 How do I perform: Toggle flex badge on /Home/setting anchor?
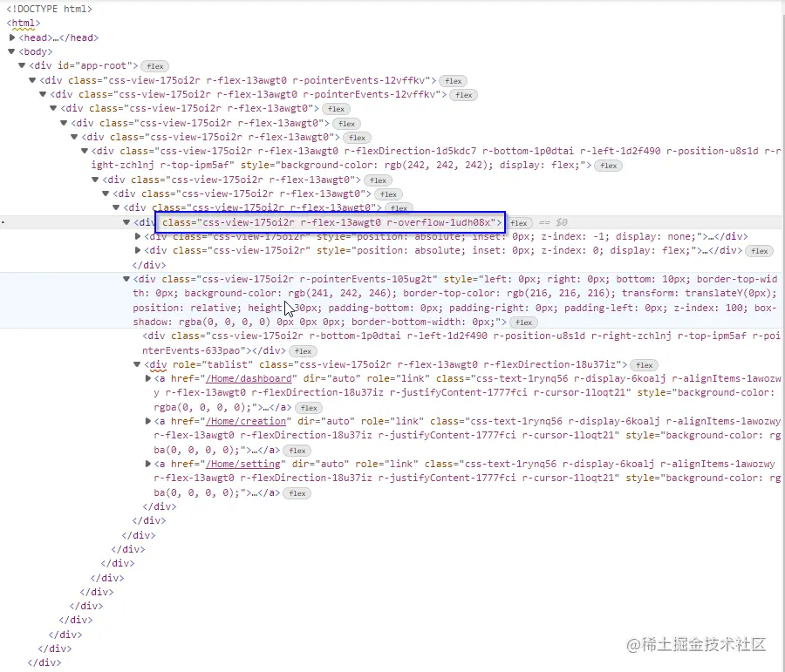click(x=297, y=493)
